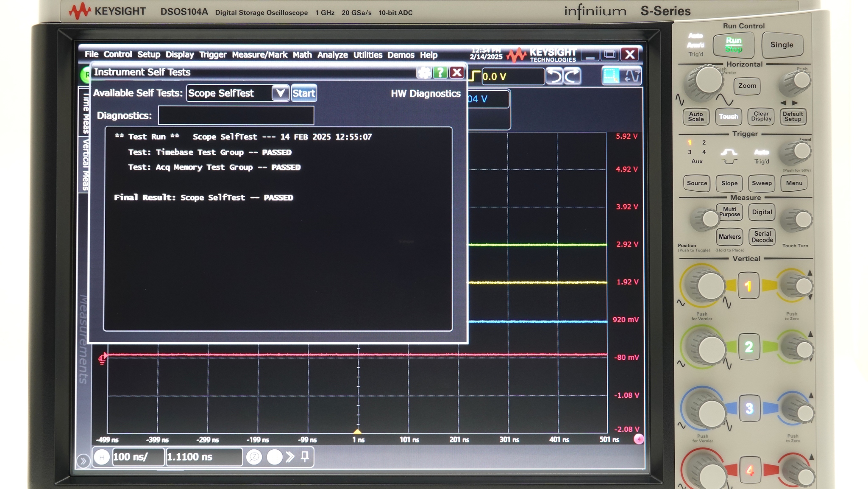Click the trigger Menu button
868x489 pixels.
(x=794, y=183)
